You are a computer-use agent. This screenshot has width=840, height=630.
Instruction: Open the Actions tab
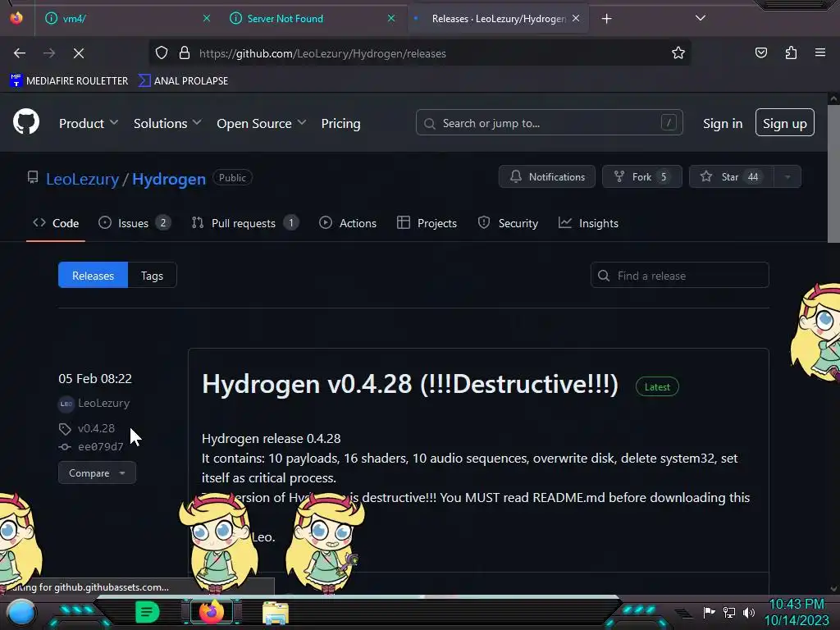pos(348,223)
